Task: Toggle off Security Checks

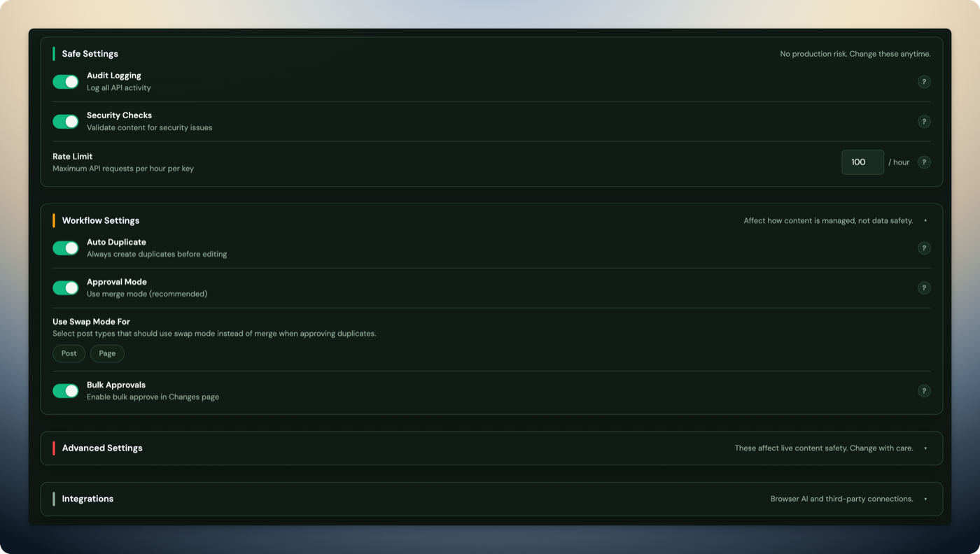Action: [65, 121]
